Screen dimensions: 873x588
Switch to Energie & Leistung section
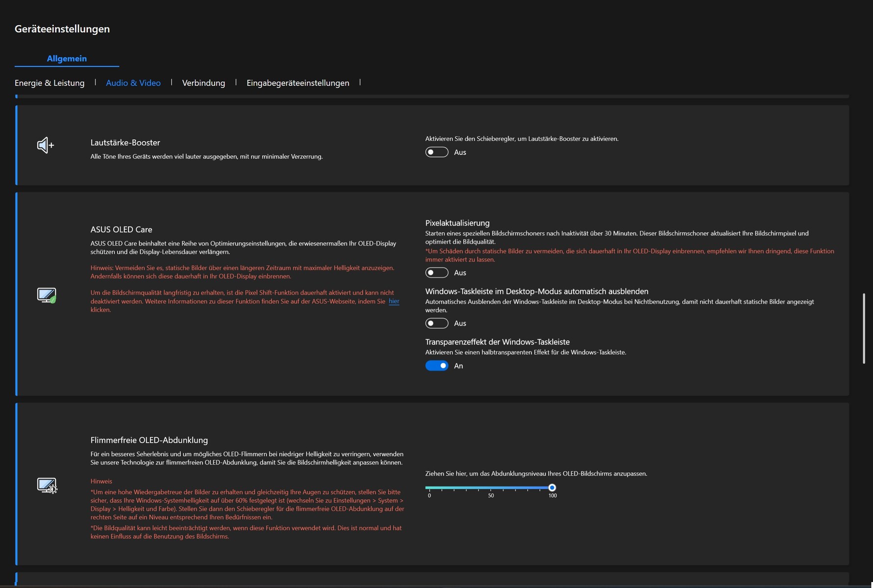50,83
